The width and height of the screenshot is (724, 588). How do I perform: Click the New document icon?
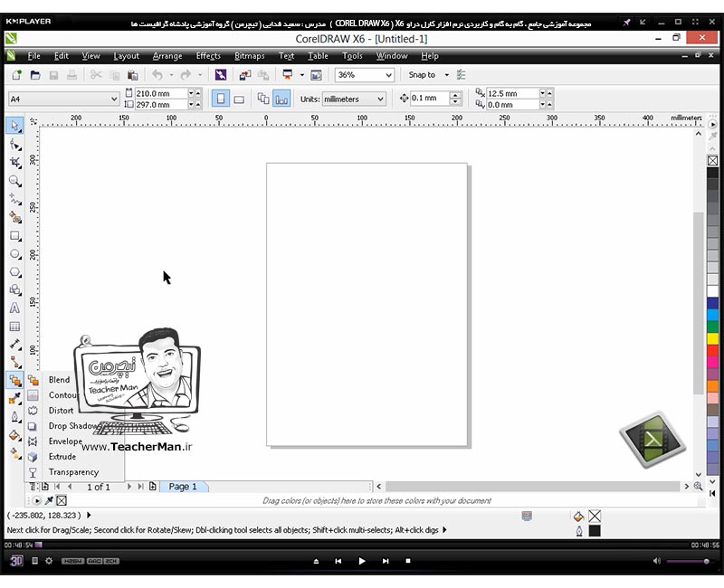tap(16, 75)
